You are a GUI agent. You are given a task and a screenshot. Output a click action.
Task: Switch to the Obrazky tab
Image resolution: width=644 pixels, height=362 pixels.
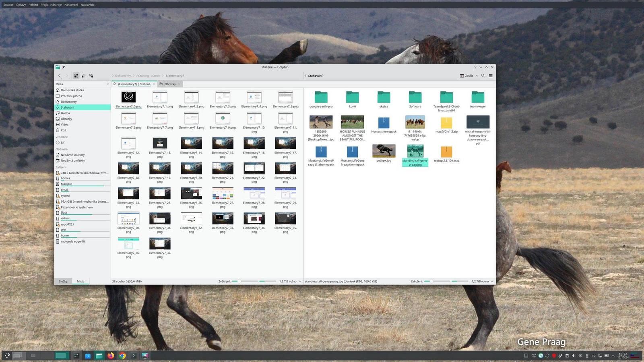(169, 84)
